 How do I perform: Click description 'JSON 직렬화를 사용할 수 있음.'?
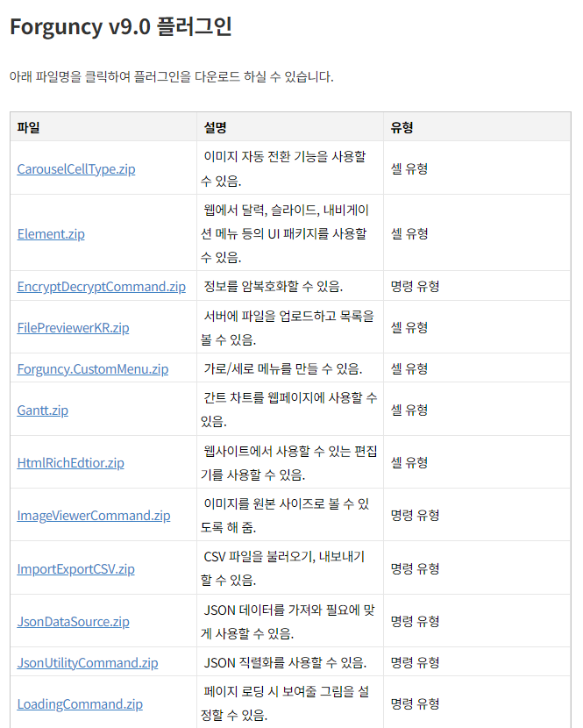285,662
